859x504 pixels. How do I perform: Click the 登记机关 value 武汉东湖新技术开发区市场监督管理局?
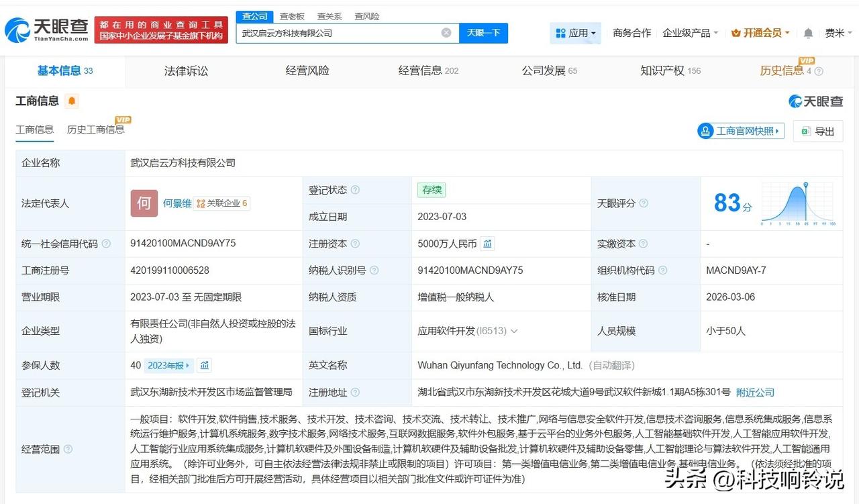click(211, 393)
